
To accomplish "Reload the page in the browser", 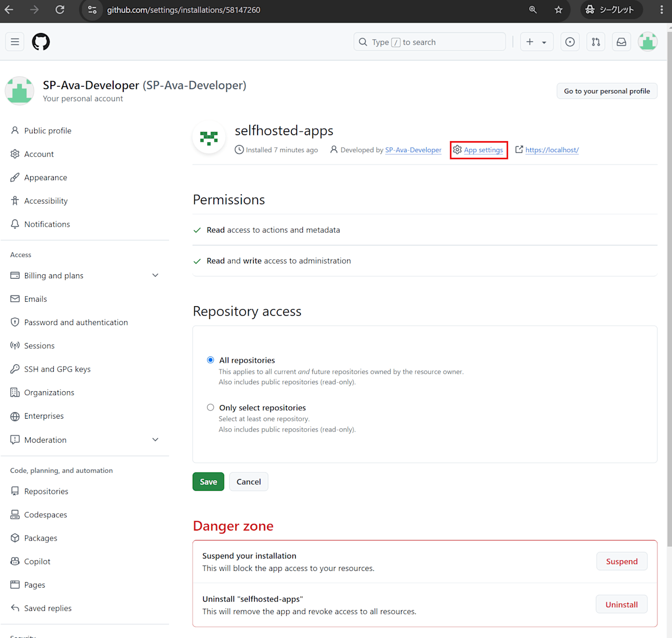I will pyautogui.click(x=60, y=10).
